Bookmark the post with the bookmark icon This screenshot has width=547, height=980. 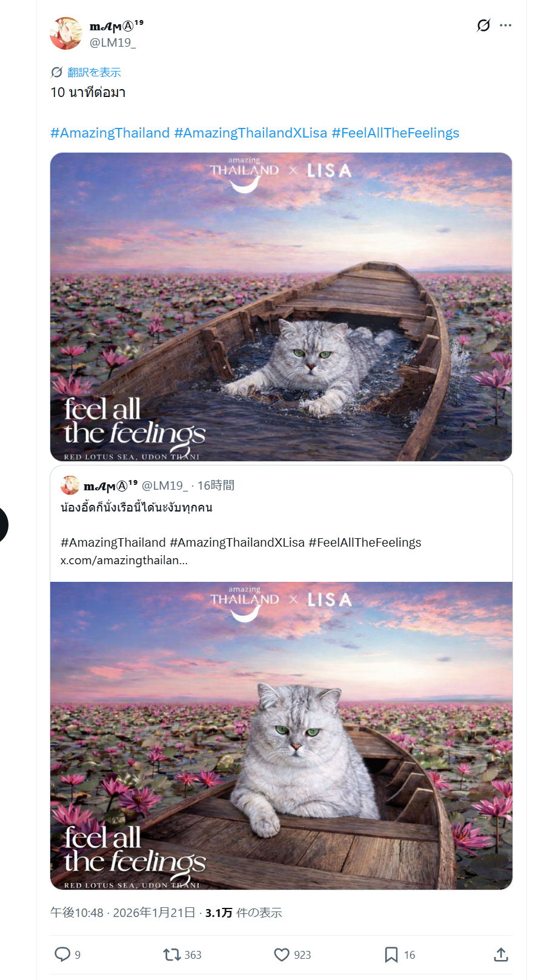tap(391, 955)
